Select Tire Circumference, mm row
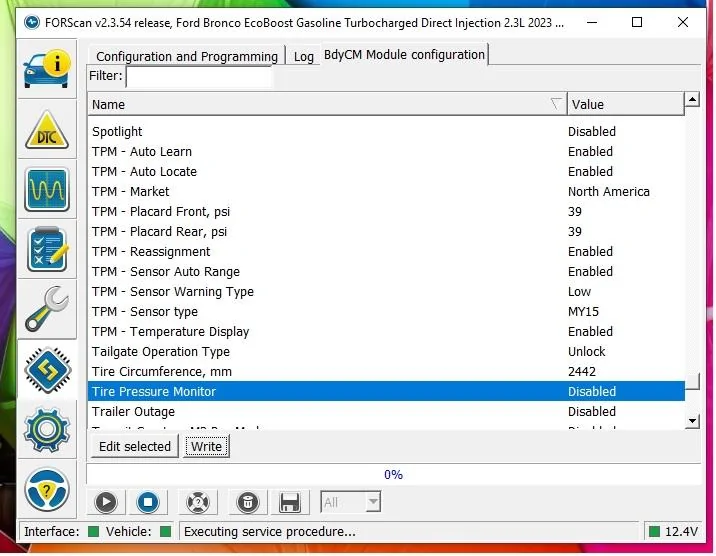This screenshot has width=716, height=556. pos(386,372)
